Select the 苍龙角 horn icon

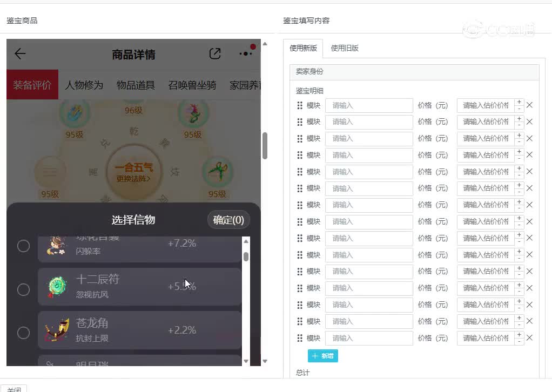pos(57,330)
